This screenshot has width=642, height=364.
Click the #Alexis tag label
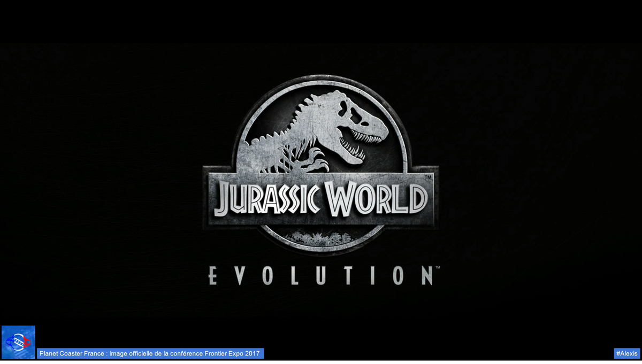pos(626,354)
